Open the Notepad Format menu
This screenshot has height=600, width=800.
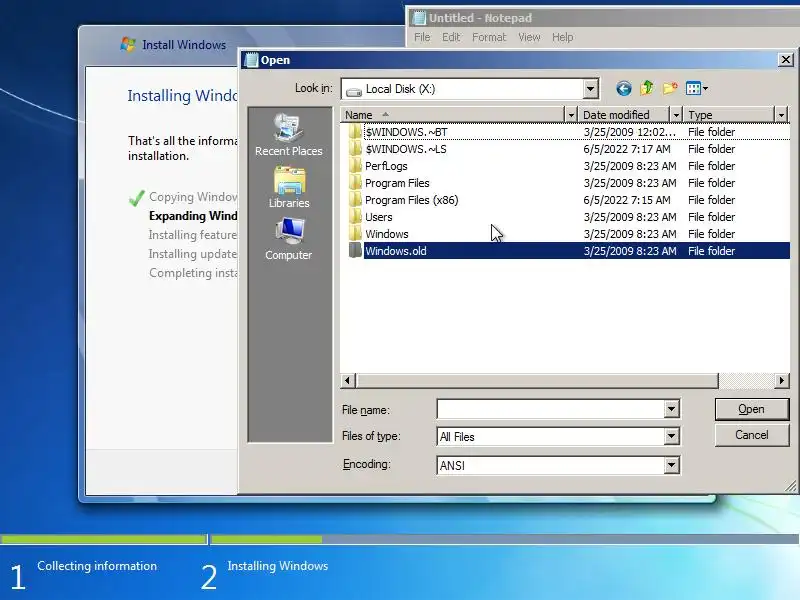(489, 37)
